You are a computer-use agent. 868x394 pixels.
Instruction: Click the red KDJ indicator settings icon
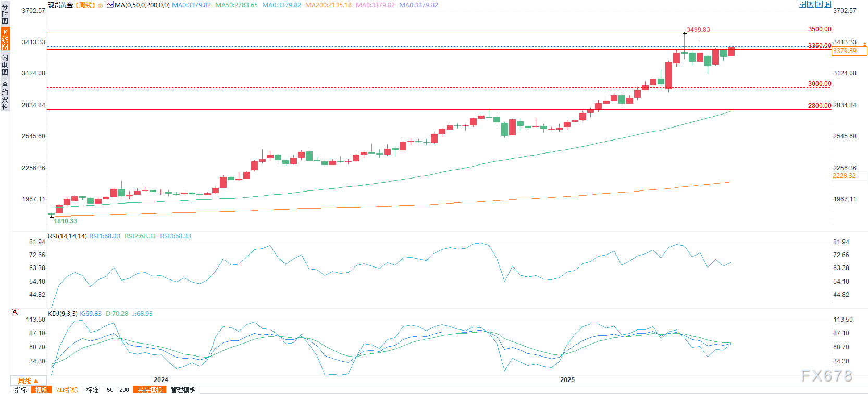click(x=15, y=312)
